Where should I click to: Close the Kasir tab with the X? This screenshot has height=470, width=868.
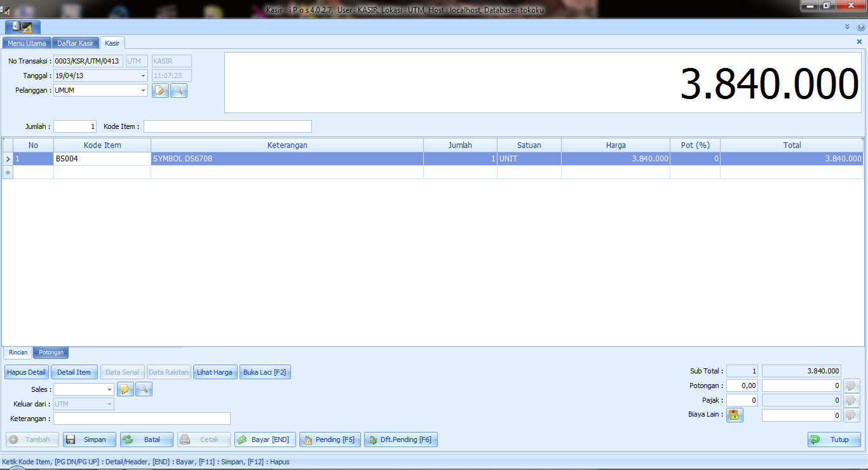point(859,41)
